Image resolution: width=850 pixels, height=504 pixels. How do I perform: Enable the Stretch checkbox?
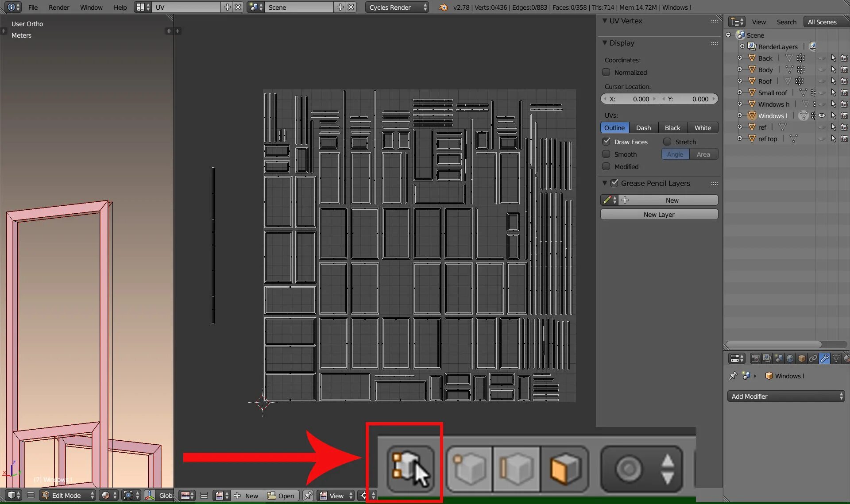click(x=667, y=142)
